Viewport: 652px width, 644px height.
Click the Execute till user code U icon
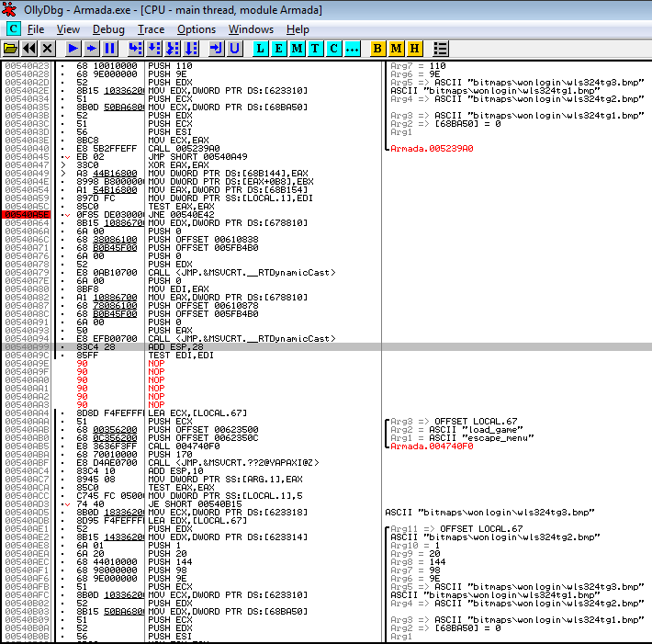point(235,49)
